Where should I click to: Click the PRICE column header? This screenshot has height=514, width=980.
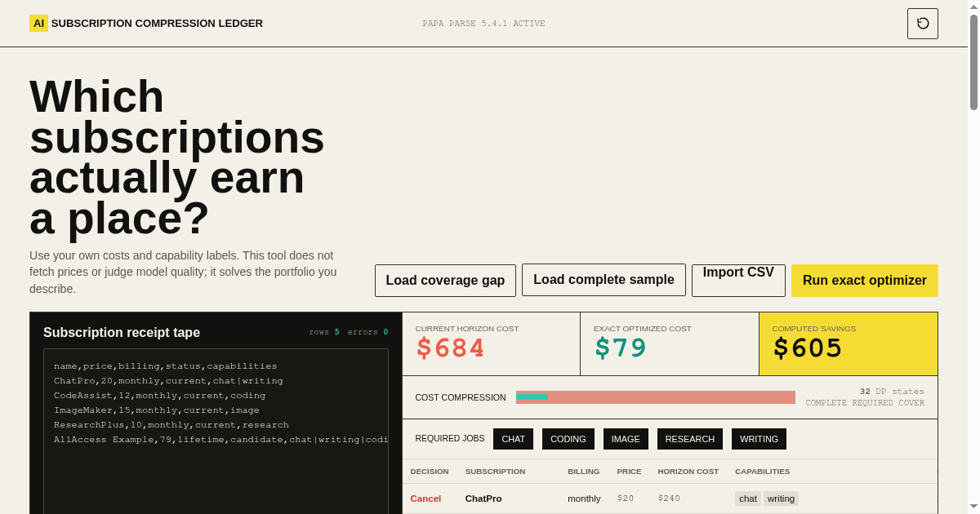click(x=629, y=472)
